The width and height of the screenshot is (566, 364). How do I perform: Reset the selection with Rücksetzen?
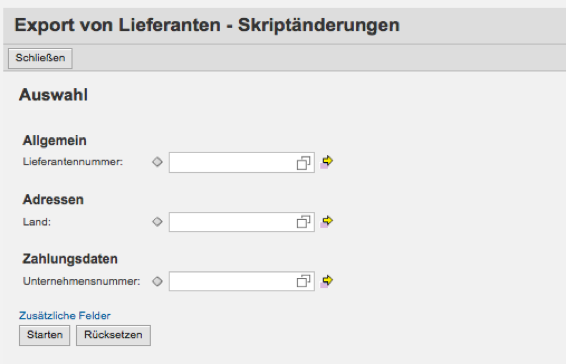click(x=113, y=335)
